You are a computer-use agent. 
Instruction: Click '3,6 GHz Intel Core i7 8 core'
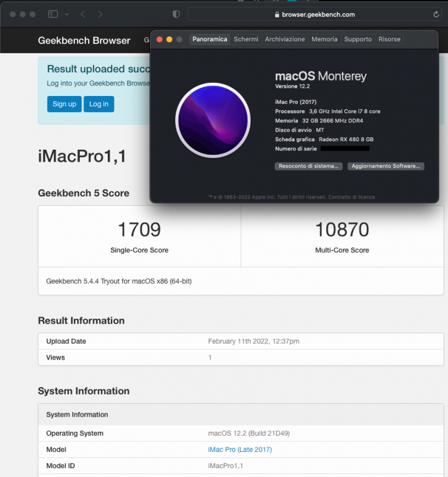coord(345,111)
